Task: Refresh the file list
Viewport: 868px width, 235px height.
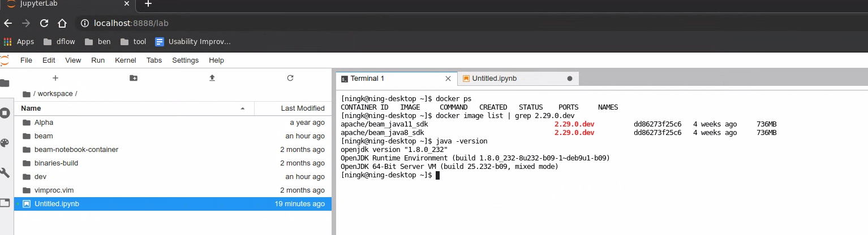Action: [x=290, y=78]
